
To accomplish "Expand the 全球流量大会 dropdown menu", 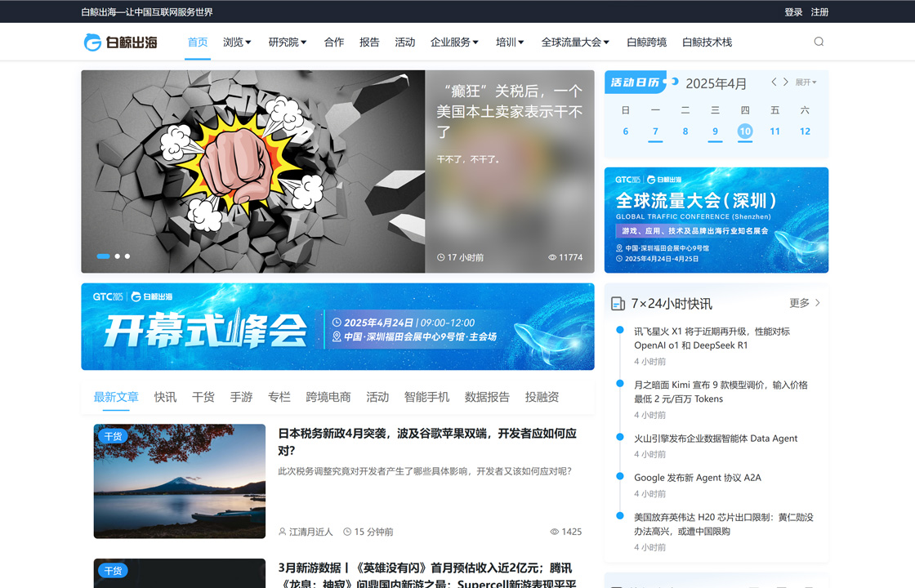I will [x=575, y=42].
